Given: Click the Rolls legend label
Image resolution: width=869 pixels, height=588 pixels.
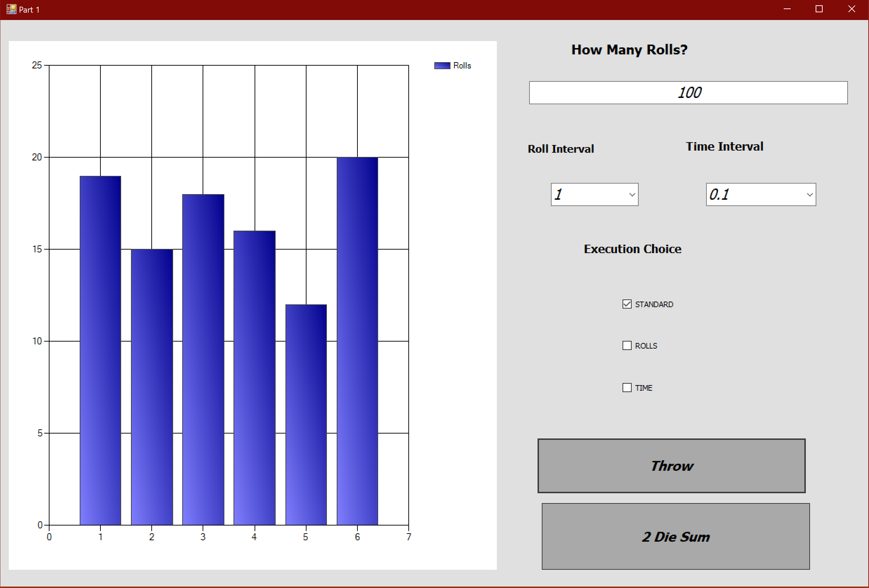Looking at the screenshot, I should [x=462, y=65].
